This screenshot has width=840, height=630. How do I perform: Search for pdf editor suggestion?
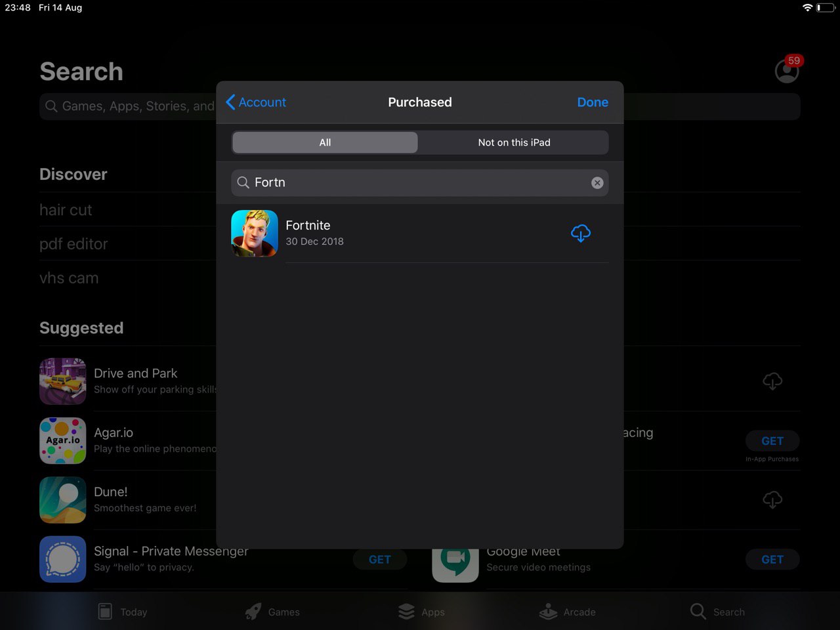pyautogui.click(x=73, y=244)
